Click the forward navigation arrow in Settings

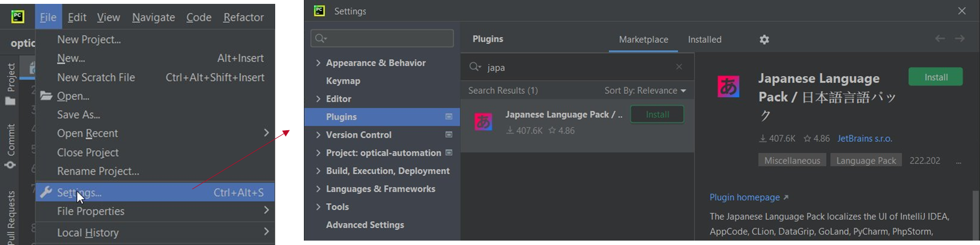[x=960, y=39]
